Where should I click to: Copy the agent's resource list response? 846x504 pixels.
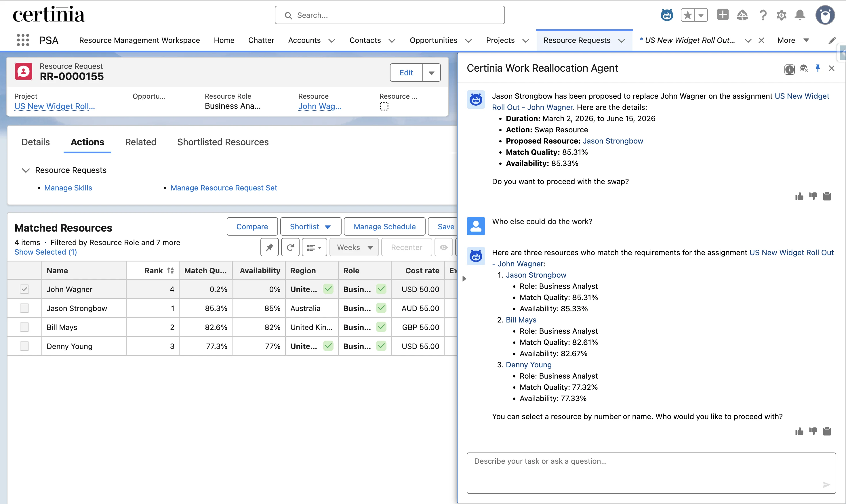tap(827, 431)
